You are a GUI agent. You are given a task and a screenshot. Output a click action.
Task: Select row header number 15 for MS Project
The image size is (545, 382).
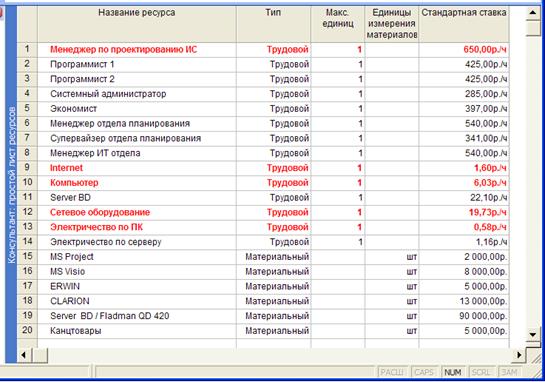click(27, 257)
